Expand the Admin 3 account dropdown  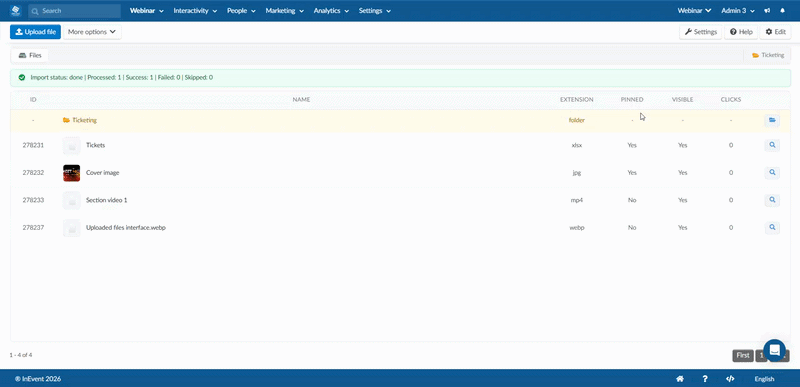tap(738, 11)
